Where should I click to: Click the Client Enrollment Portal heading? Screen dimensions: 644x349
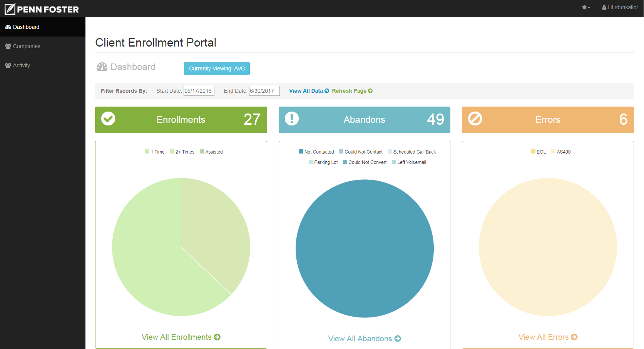coord(156,42)
